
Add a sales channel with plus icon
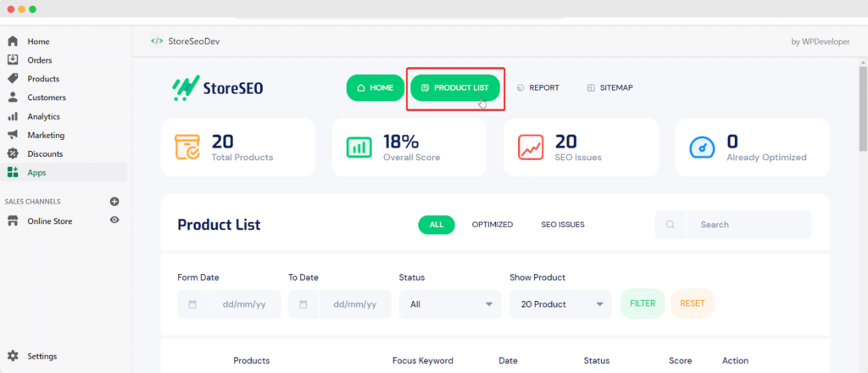[114, 202]
